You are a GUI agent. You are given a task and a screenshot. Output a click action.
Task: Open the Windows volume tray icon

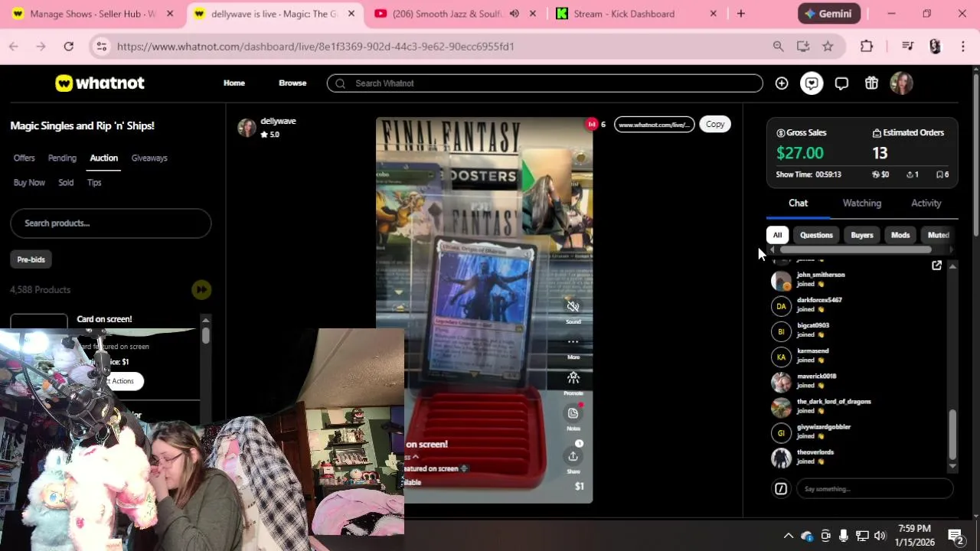click(x=880, y=536)
